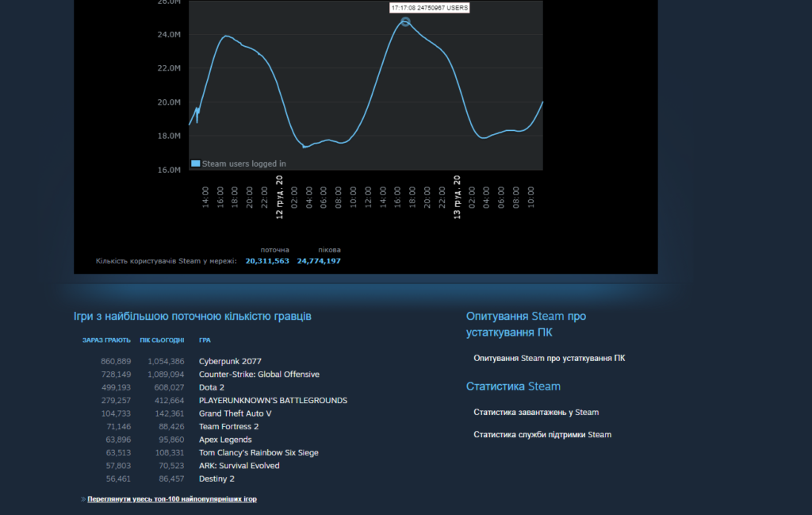Screen dimensions: 812x515
Task: Open Team Fortress 2 link
Action: [229, 426]
